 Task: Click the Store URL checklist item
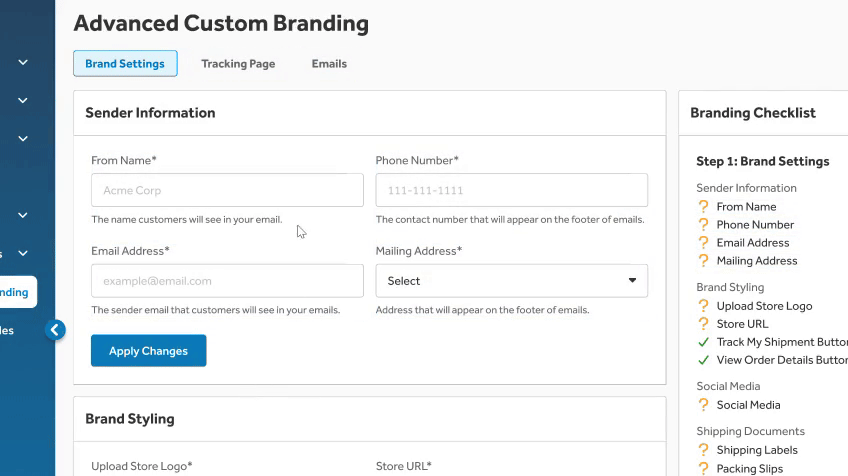pyautogui.click(x=742, y=324)
